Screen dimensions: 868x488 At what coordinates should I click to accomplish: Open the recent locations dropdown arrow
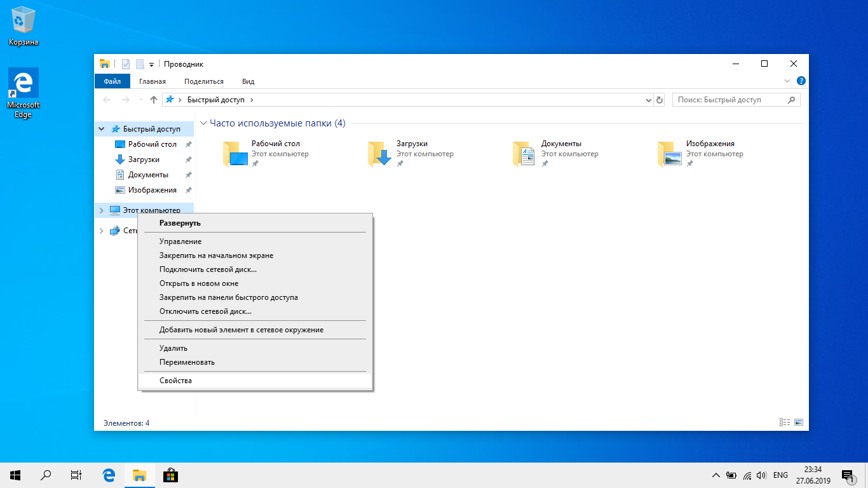tap(140, 100)
